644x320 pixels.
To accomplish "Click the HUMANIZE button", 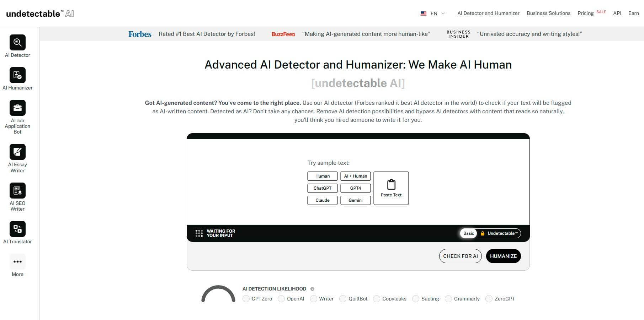I will click(503, 256).
